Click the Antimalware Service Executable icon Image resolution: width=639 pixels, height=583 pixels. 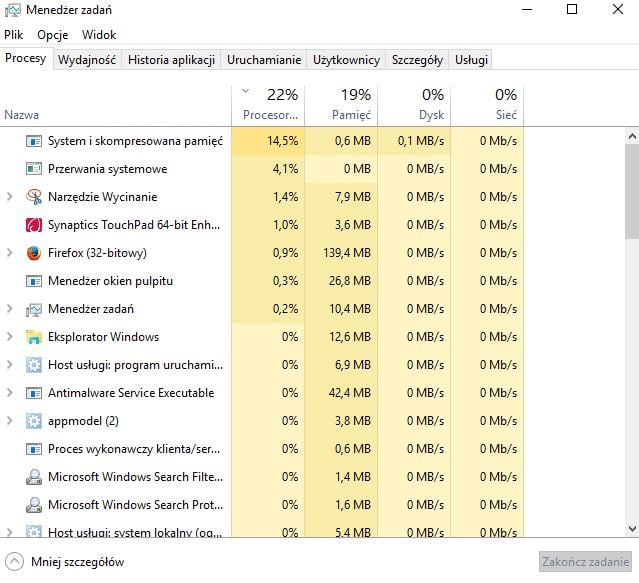(x=33, y=393)
